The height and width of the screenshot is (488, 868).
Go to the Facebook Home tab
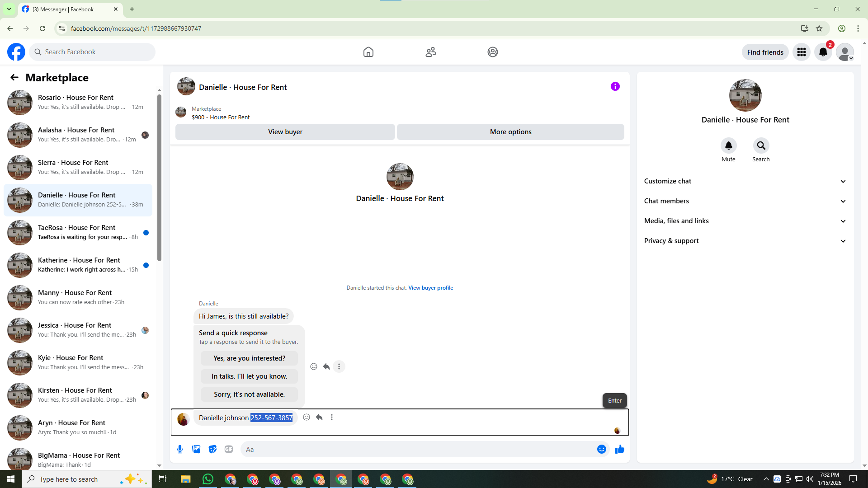pos(368,52)
